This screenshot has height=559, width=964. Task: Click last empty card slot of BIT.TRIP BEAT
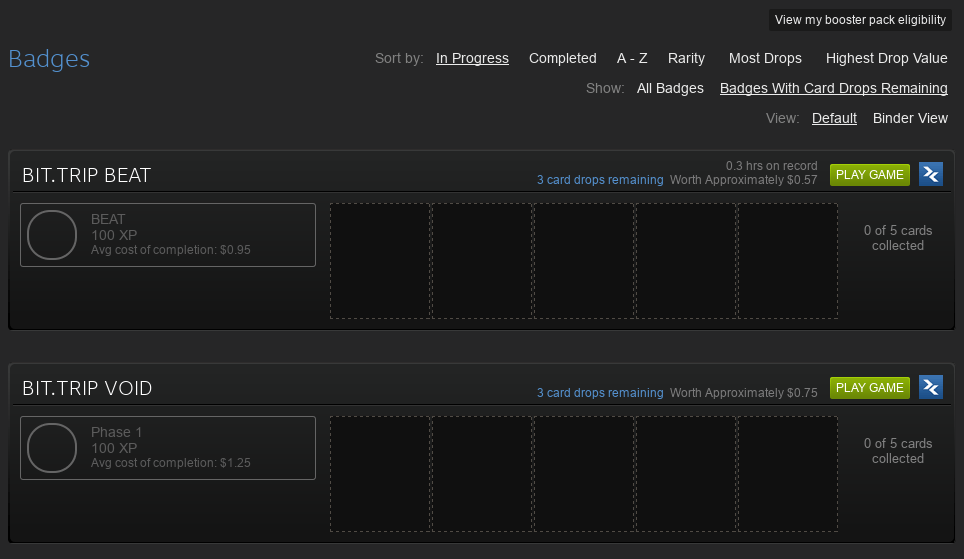(x=788, y=261)
